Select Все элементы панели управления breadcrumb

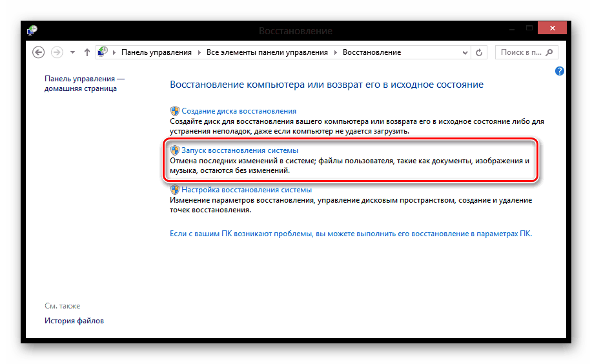(267, 52)
